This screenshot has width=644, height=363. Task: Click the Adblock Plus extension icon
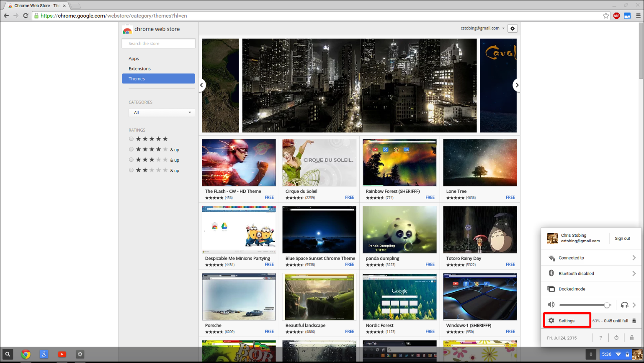[x=616, y=15]
